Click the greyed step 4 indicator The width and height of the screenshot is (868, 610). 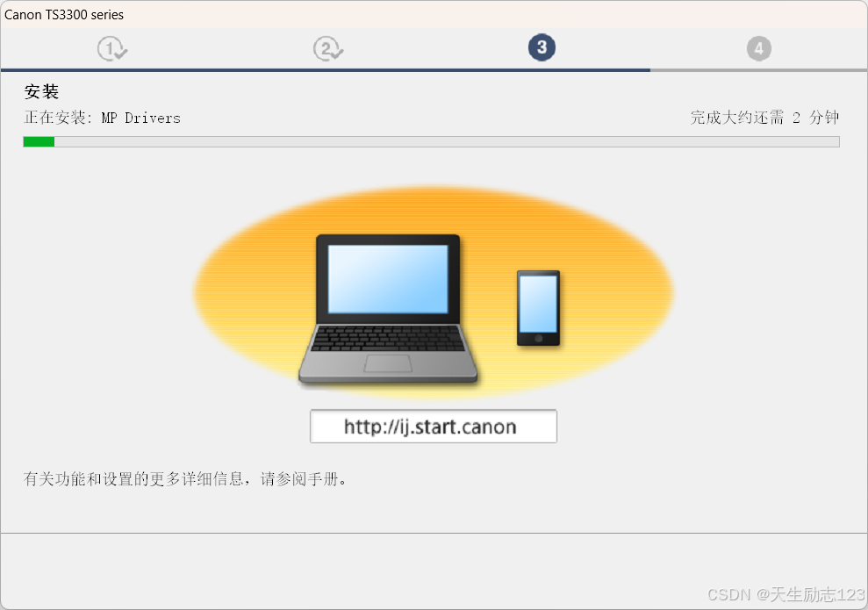[x=759, y=48]
